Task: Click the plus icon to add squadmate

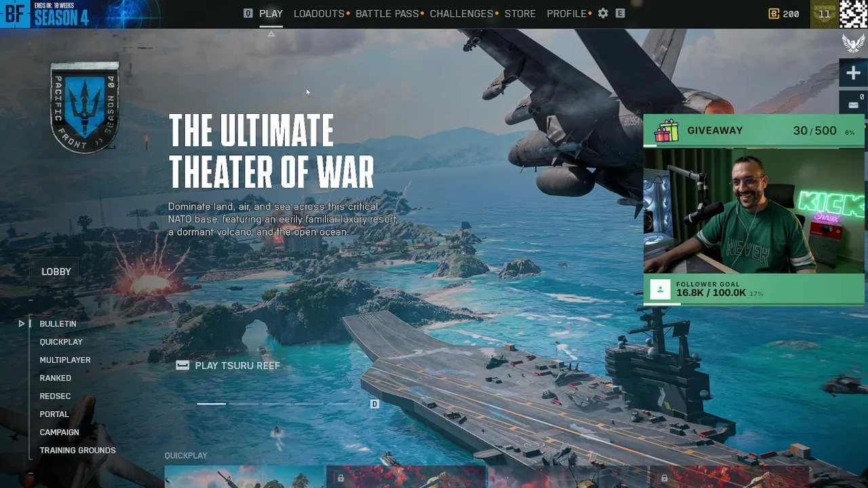Action: pyautogui.click(x=853, y=73)
